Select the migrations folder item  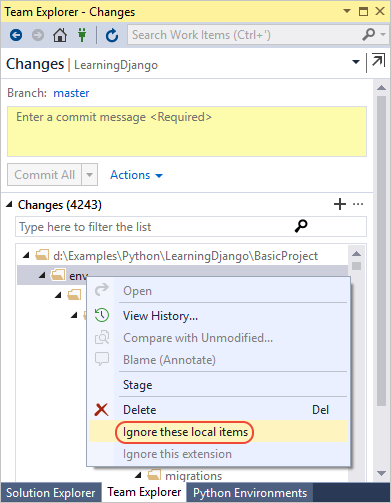coord(193,476)
